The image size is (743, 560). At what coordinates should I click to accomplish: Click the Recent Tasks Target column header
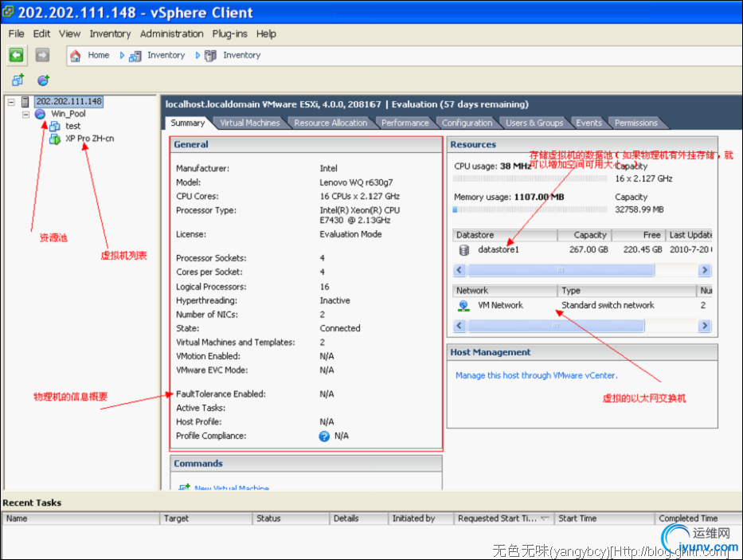[206, 519]
